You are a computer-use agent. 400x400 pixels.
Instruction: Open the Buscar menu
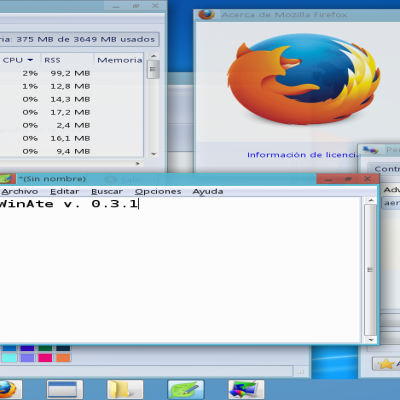107,191
